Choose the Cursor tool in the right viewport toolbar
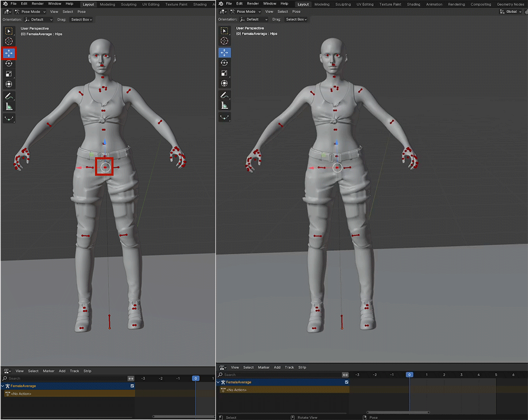 point(224,41)
